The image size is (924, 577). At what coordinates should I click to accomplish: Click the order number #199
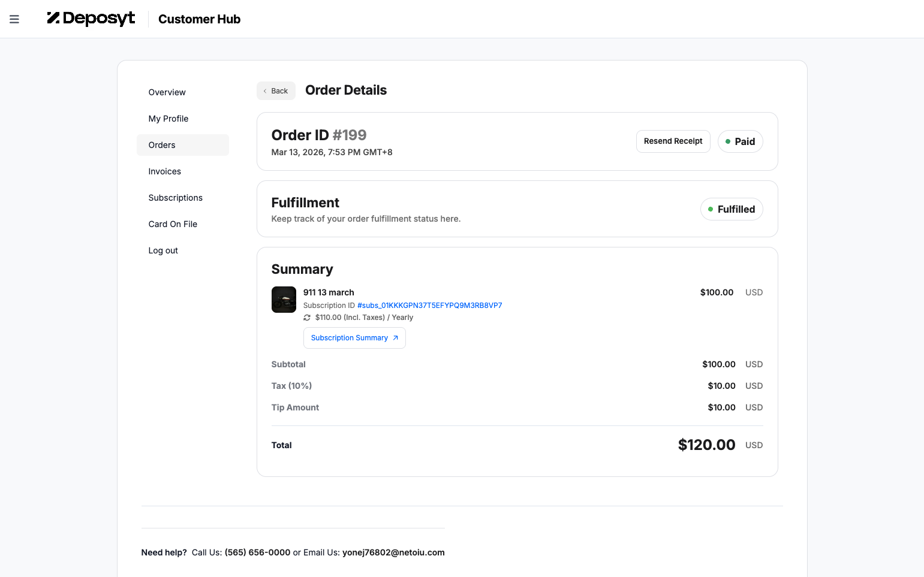350,135
